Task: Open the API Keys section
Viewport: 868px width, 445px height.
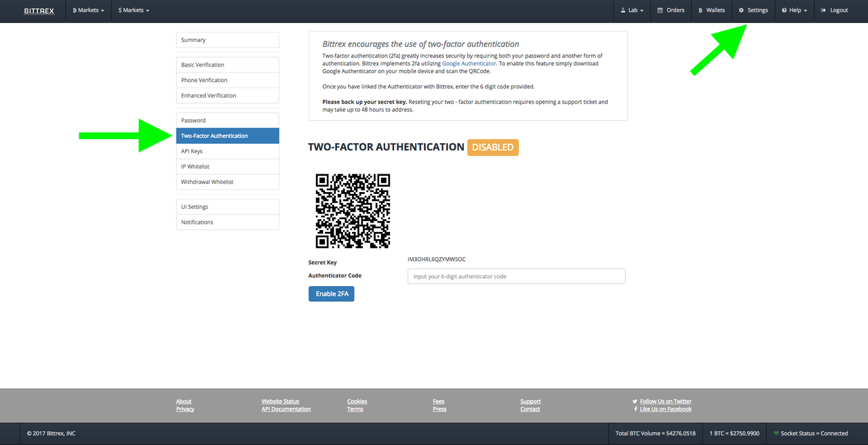Action: 227,151
